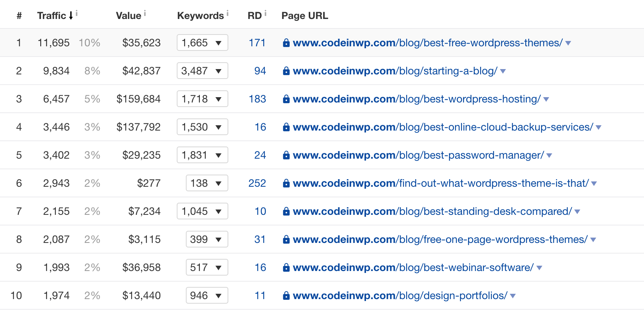
Task: Click the Keywords column header
Action: point(200,16)
